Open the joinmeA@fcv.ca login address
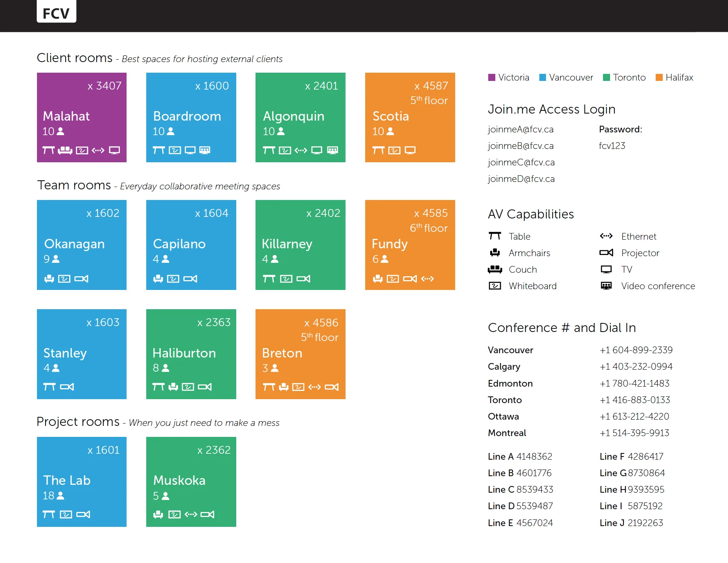Screen dimensions: 728x563 (520, 129)
